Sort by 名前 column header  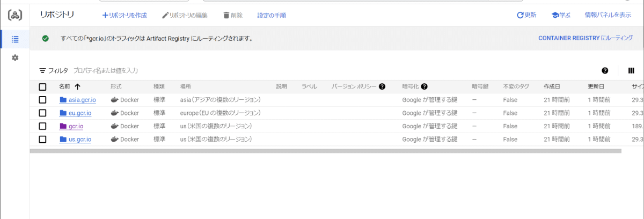tap(64, 86)
